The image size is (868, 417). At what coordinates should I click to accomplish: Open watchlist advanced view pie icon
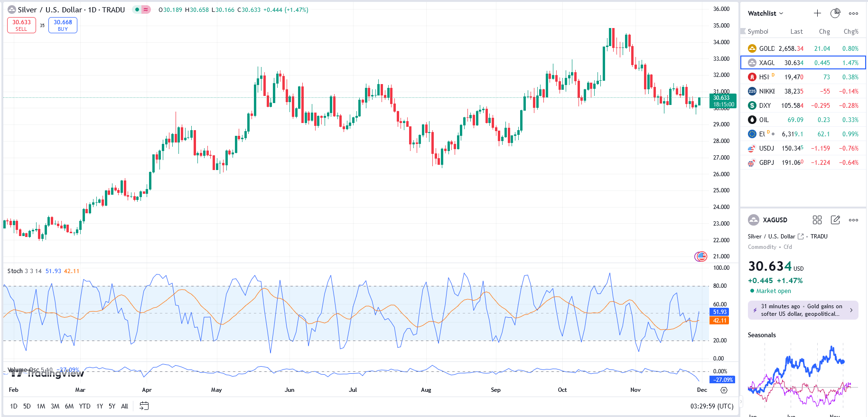point(835,13)
